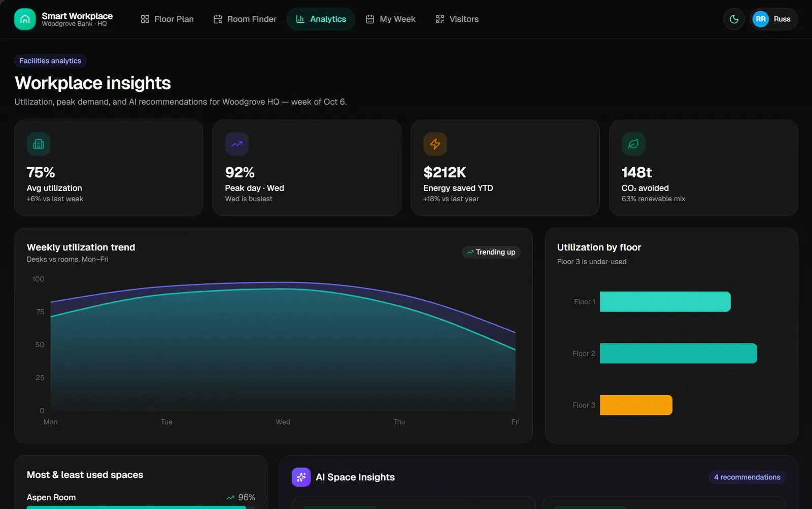
Task: Open the Visitors tab
Action: tap(457, 19)
